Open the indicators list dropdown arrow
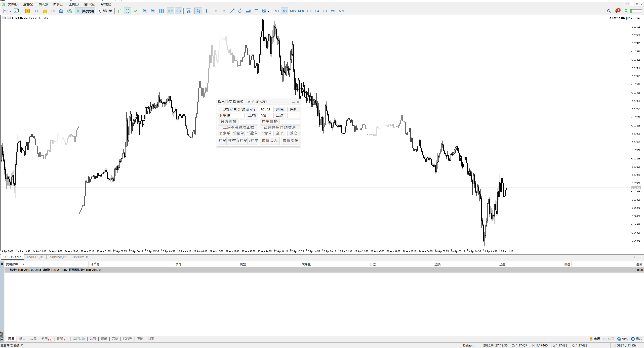Image resolution: width=644 pixels, height=348 pixels. (21, 11)
